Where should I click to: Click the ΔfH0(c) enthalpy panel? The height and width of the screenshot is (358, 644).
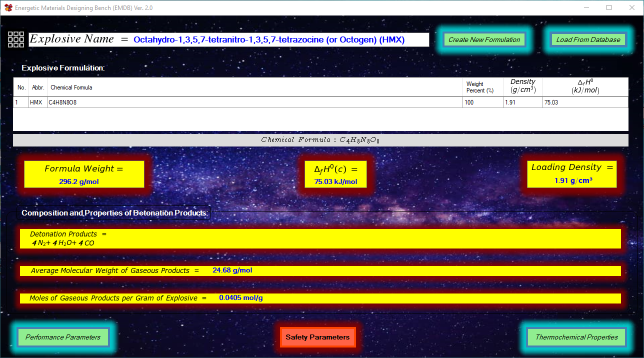(336, 174)
